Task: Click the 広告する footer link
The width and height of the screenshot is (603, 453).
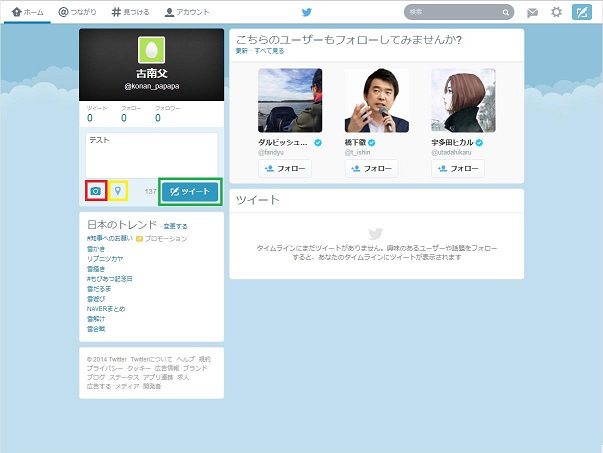Action: click(x=98, y=386)
